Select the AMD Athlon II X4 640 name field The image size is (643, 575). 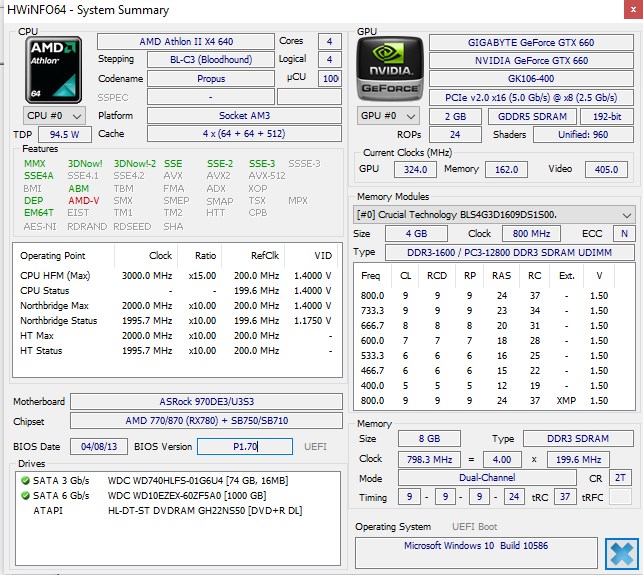coord(186,42)
